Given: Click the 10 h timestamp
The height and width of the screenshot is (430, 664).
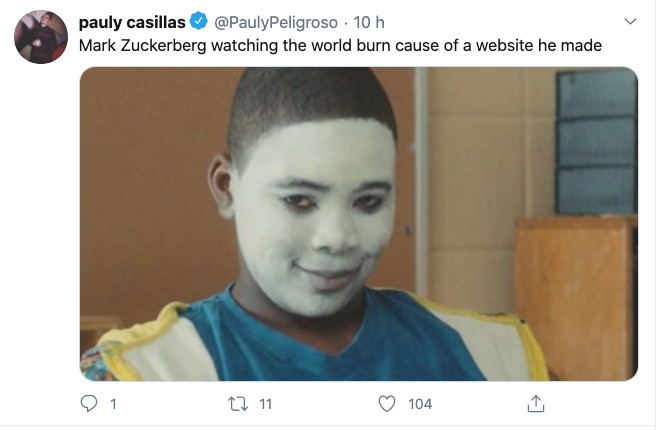Looking at the screenshot, I should pos(369,22).
